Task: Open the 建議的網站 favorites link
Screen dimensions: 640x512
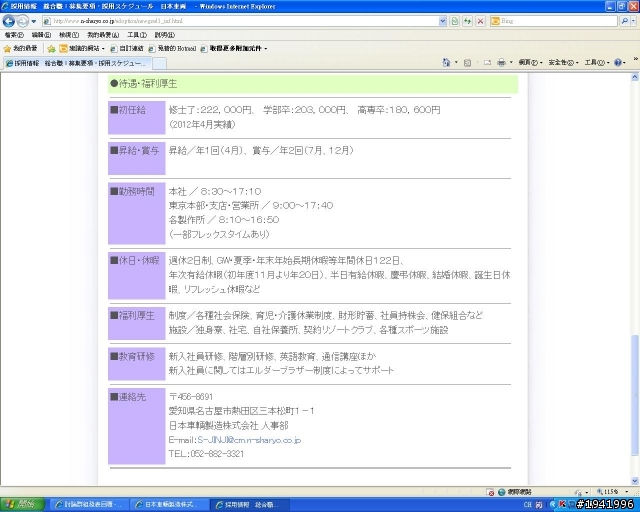Action: (x=82, y=49)
